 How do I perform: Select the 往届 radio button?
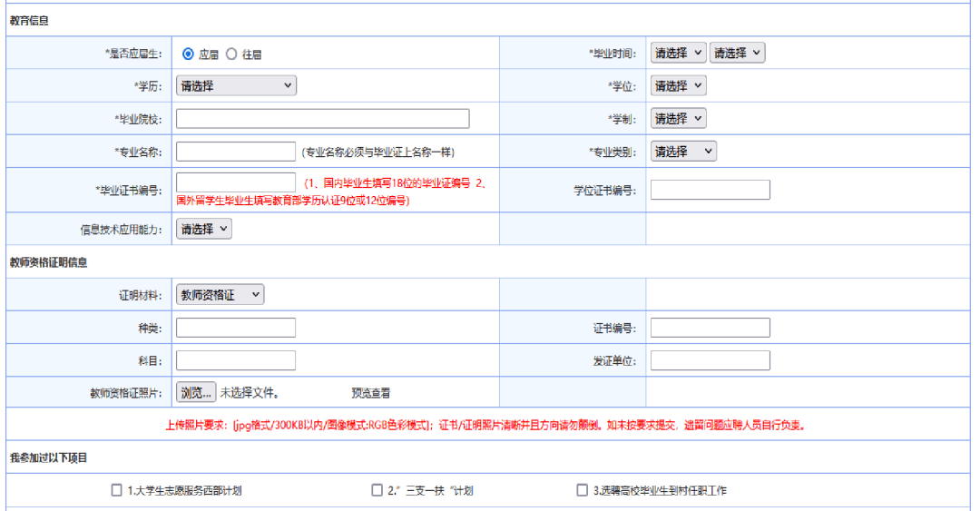pos(232,54)
